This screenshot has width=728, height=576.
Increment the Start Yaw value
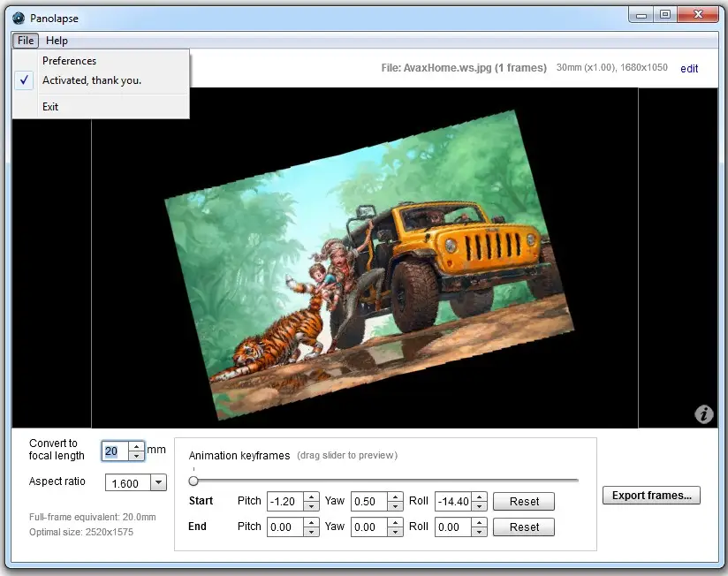(x=395, y=497)
